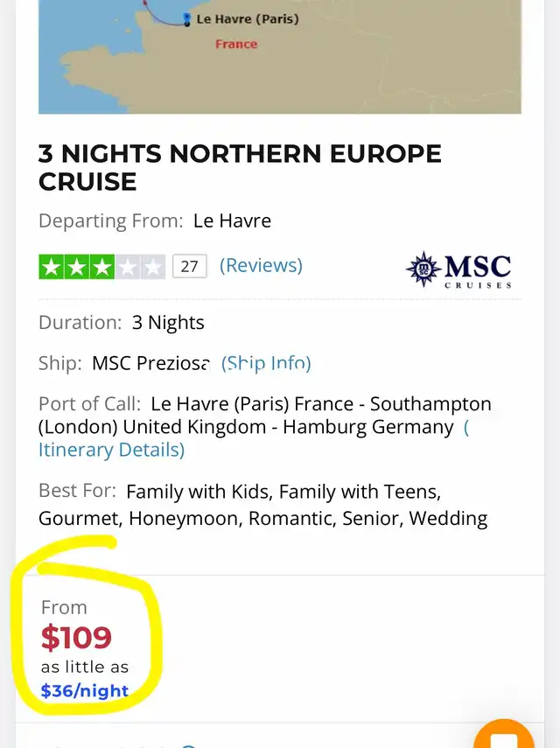
Task: Open the (Reviews) link
Action: (x=261, y=266)
